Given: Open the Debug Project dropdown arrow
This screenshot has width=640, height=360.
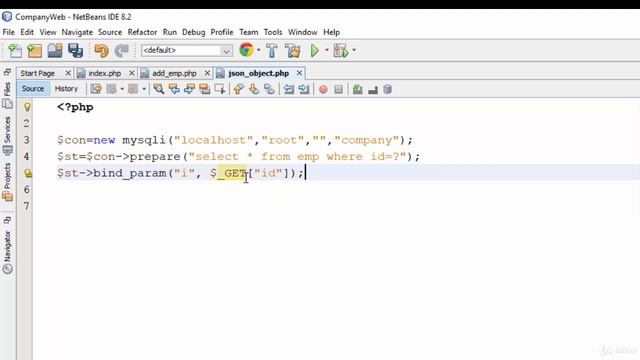Looking at the screenshot, I should pyautogui.click(x=354, y=50).
